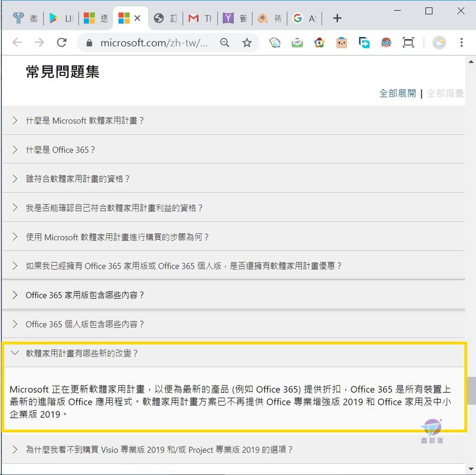Reload the current page
This screenshot has width=476, height=475.
(62, 42)
